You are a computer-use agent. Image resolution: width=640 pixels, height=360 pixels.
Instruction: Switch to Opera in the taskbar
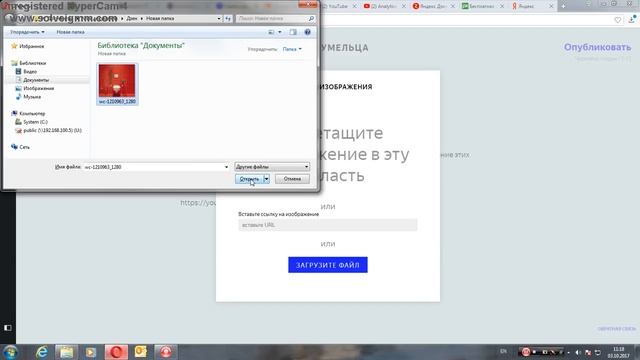coord(116,352)
